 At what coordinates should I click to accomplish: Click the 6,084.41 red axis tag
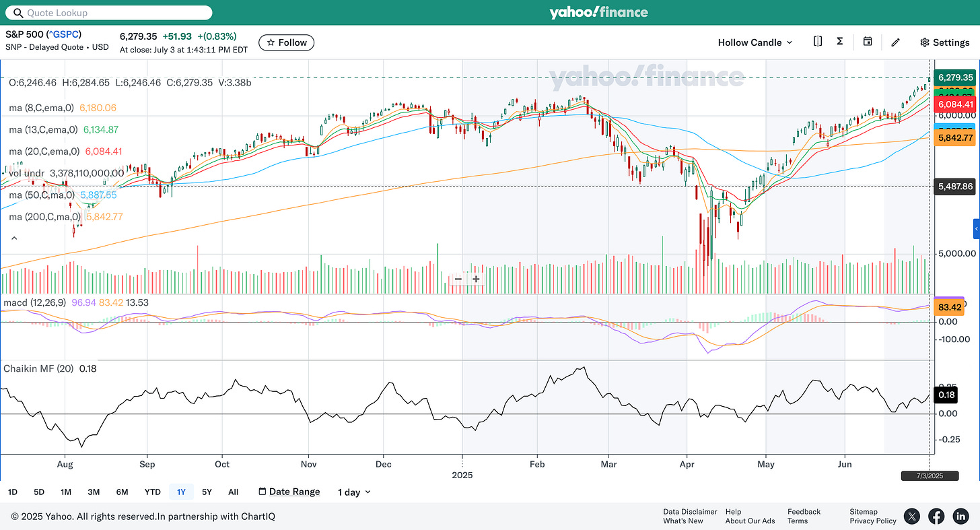point(956,104)
